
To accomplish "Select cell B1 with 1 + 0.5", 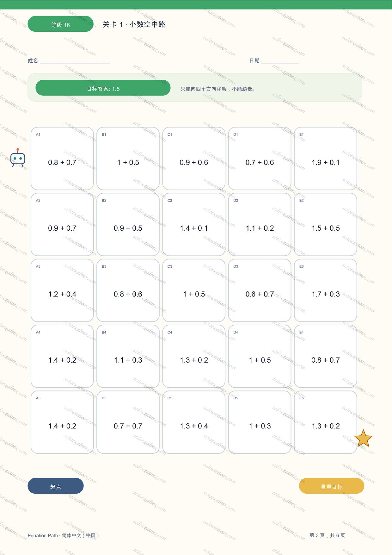I will 128,159.
